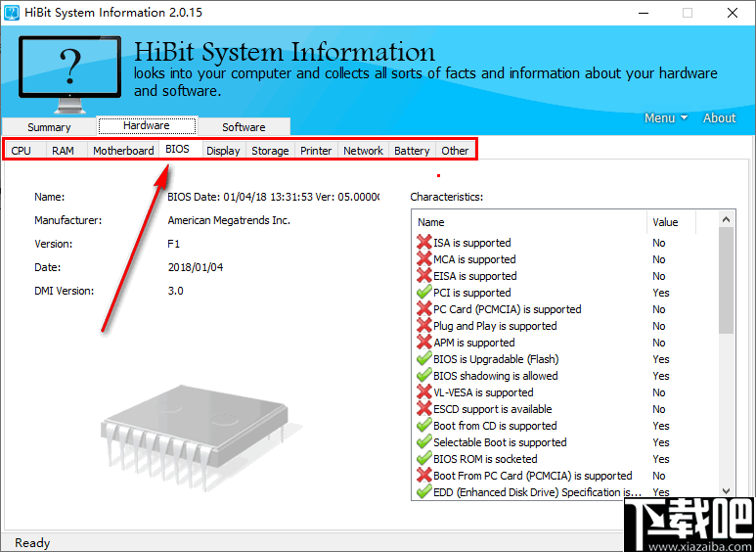Click 'American Megatrends Inc.' manufacturer value
The image size is (756, 552).
(x=229, y=220)
